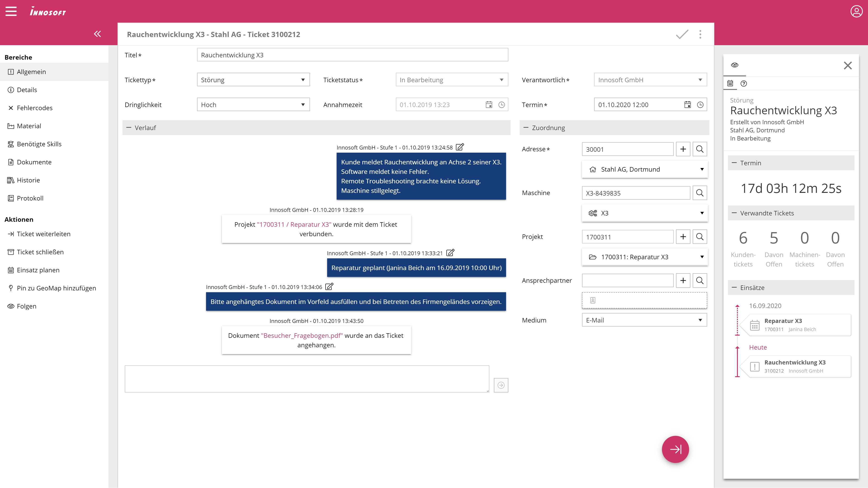Click the checkmark save icon

tap(682, 34)
